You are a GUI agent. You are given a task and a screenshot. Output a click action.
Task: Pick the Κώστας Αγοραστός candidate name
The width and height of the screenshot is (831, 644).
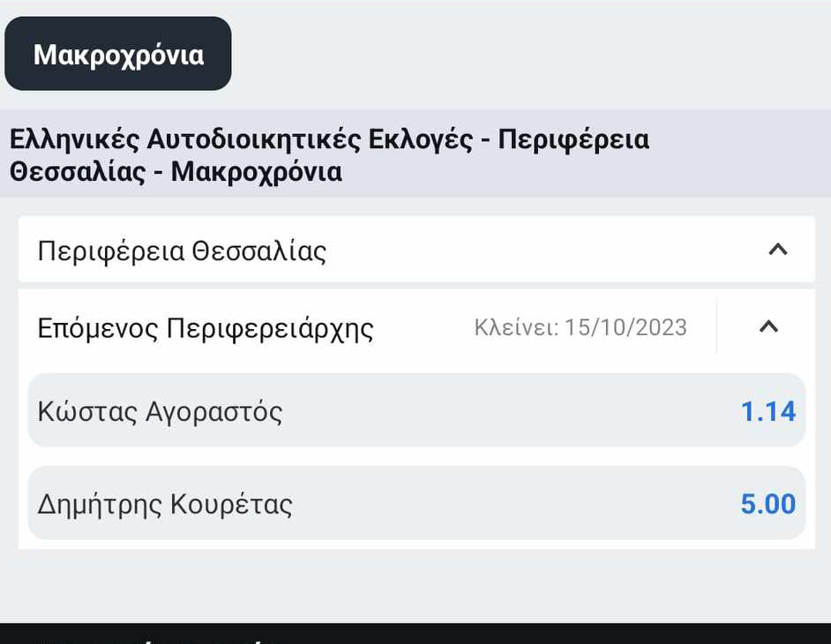[x=160, y=412]
